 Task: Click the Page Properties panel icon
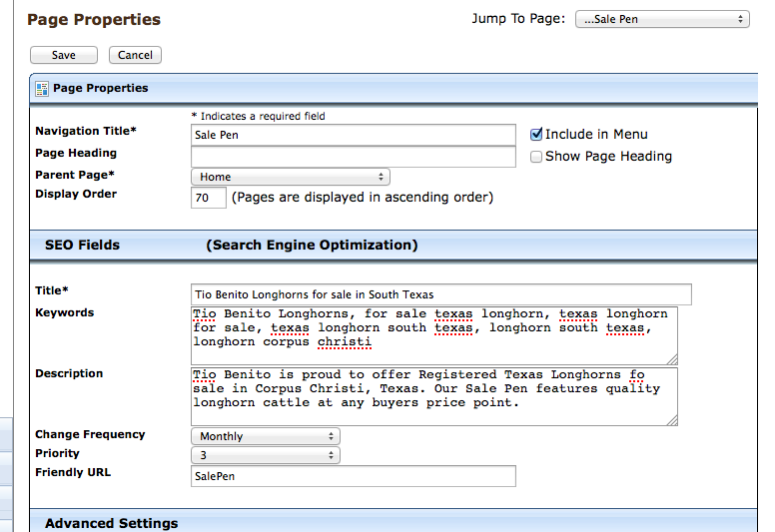(x=42, y=89)
